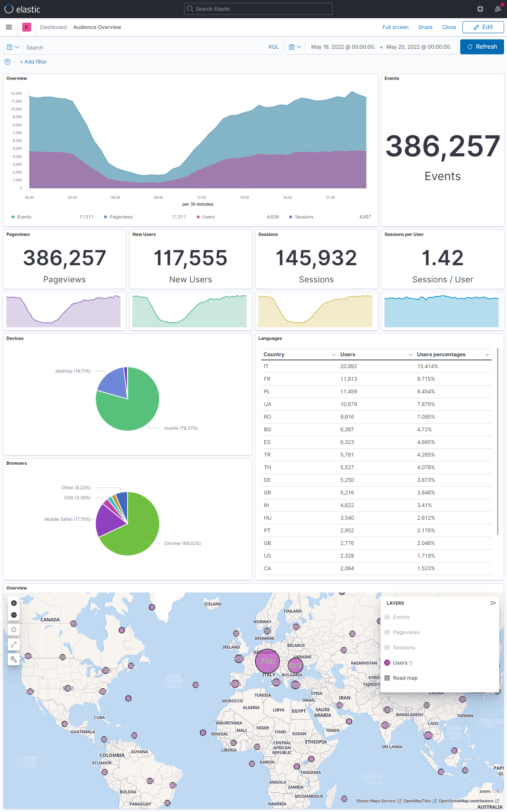Open the saved query menu icon
The image size is (507, 812).
point(13,47)
